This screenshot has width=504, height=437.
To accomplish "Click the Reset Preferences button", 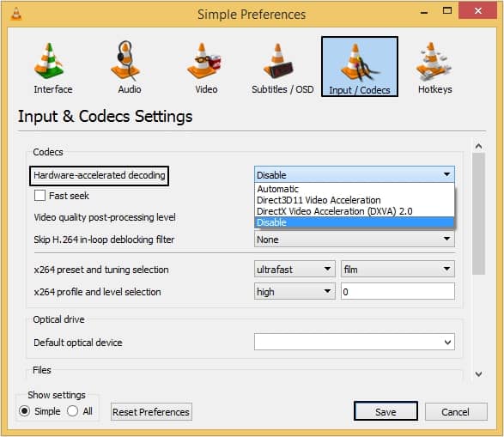I will pyautogui.click(x=151, y=411).
